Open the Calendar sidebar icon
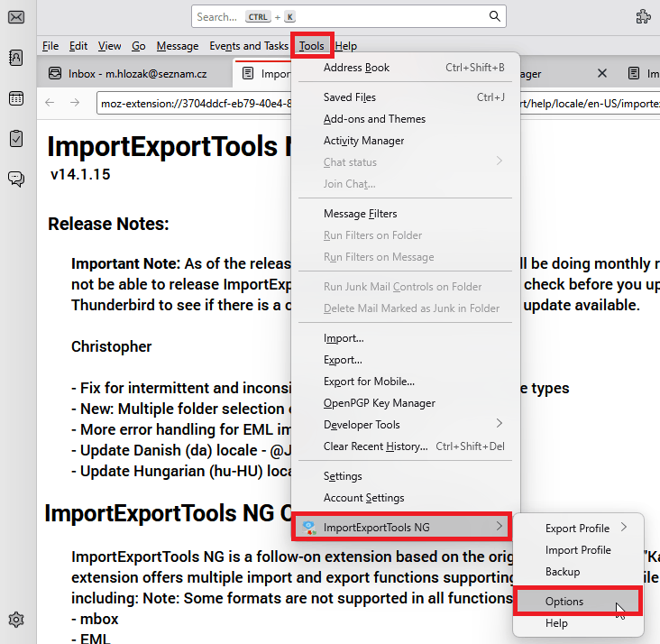The height and width of the screenshot is (644, 660). 16,98
